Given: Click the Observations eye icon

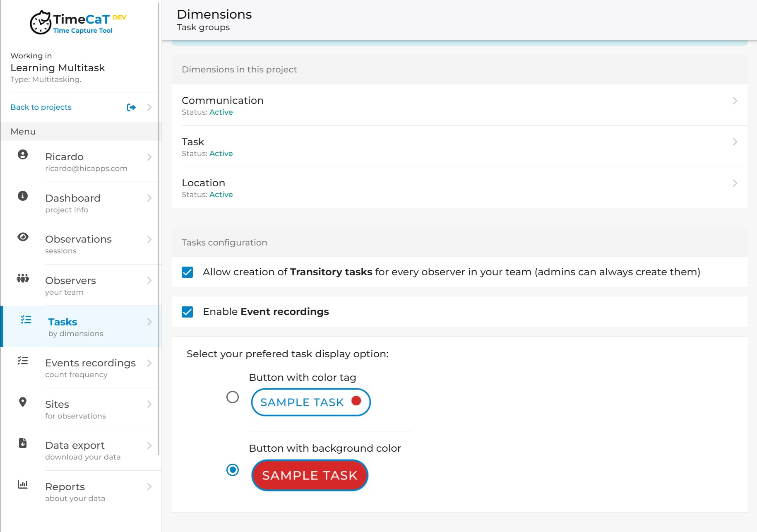Looking at the screenshot, I should coord(23,237).
